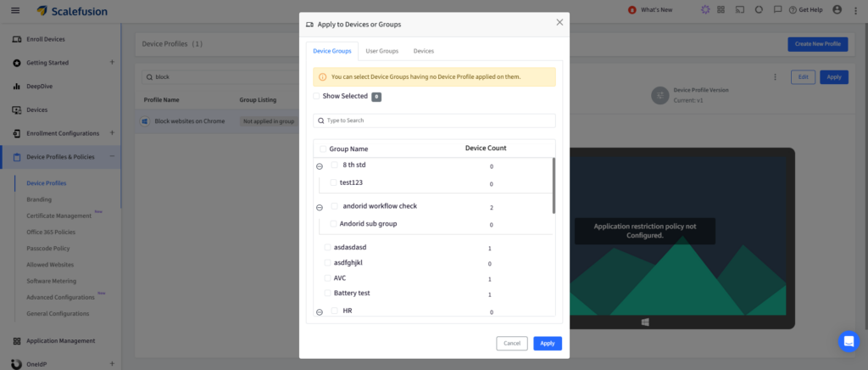Click the Type to Search field
The height and width of the screenshot is (370, 868).
click(x=435, y=121)
